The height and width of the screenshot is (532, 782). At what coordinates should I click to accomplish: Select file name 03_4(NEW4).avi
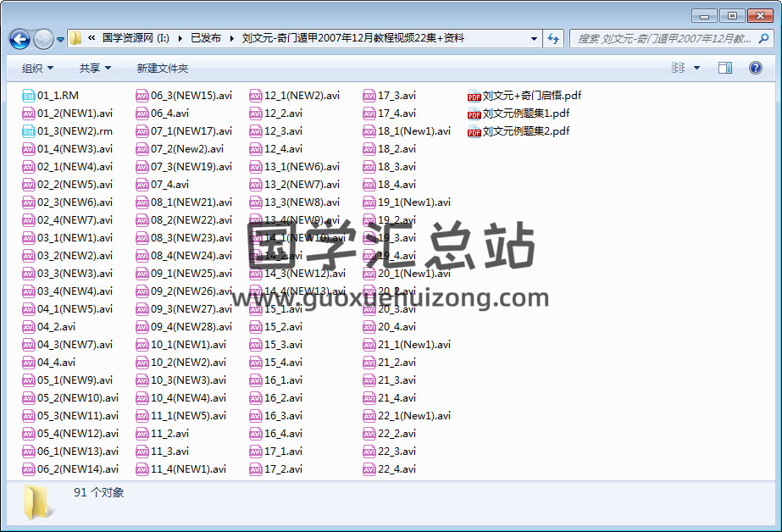[75, 291]
